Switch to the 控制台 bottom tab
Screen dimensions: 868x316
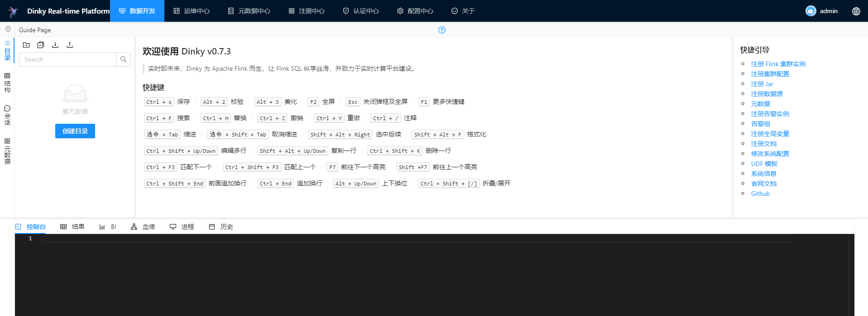pos(31,227)
